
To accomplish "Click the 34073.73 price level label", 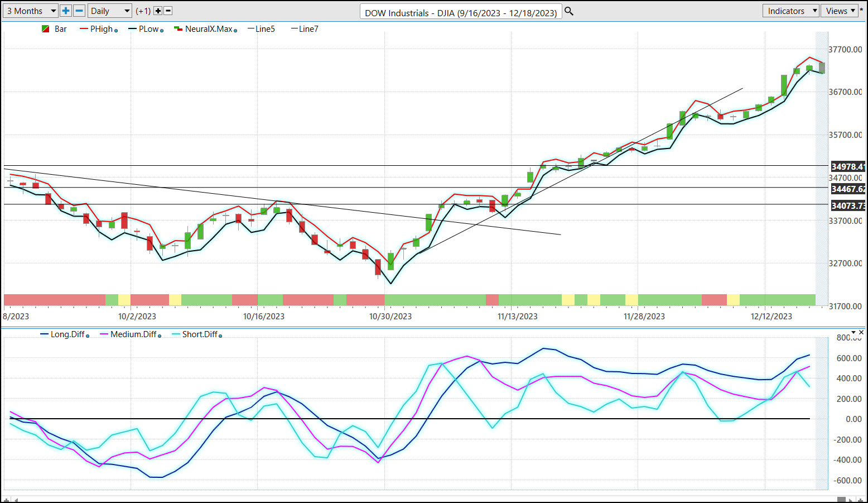I will pyautogui.click(x=848, y=205).
